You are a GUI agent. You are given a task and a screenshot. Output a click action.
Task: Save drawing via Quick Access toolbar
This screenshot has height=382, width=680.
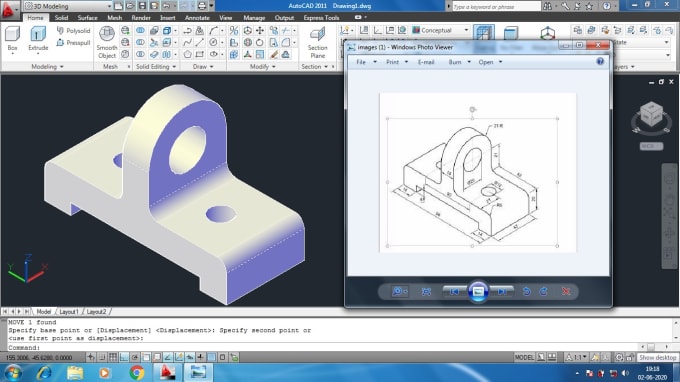[142, 6]
